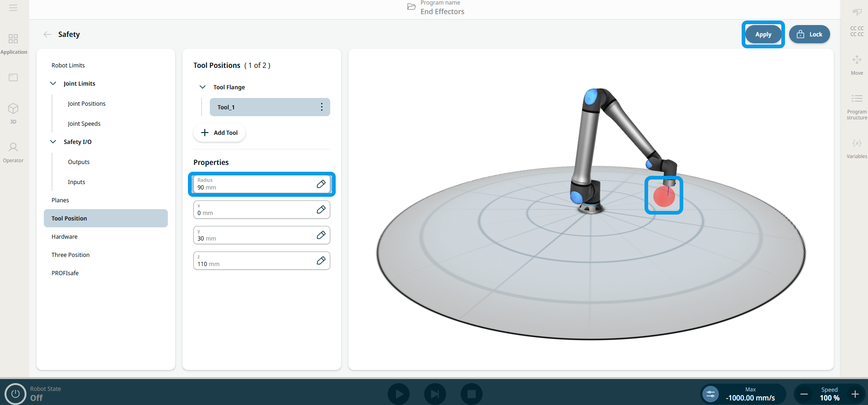Increase speed with the plus button

click(855, 394)
